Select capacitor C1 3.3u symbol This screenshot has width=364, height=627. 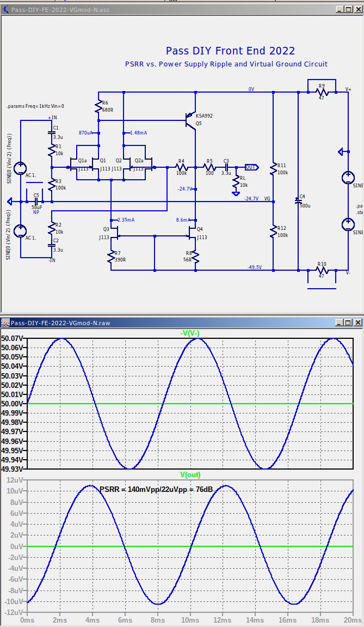point(52,132)
